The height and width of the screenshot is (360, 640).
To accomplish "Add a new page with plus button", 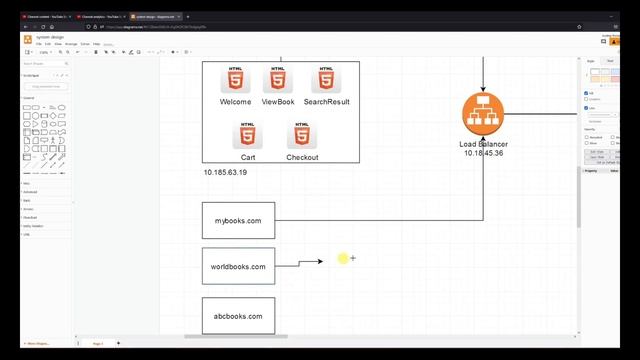I will tap(118, 343).
